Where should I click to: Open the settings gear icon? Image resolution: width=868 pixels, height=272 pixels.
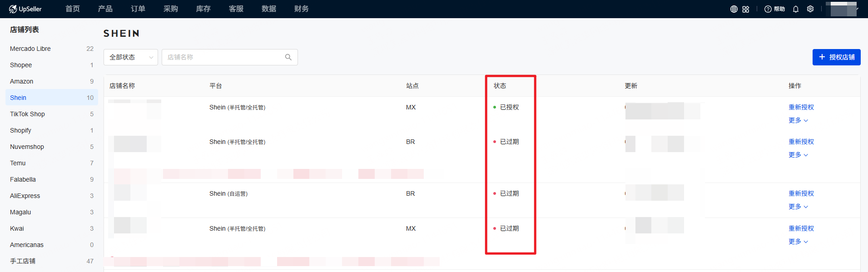[810, 9]
